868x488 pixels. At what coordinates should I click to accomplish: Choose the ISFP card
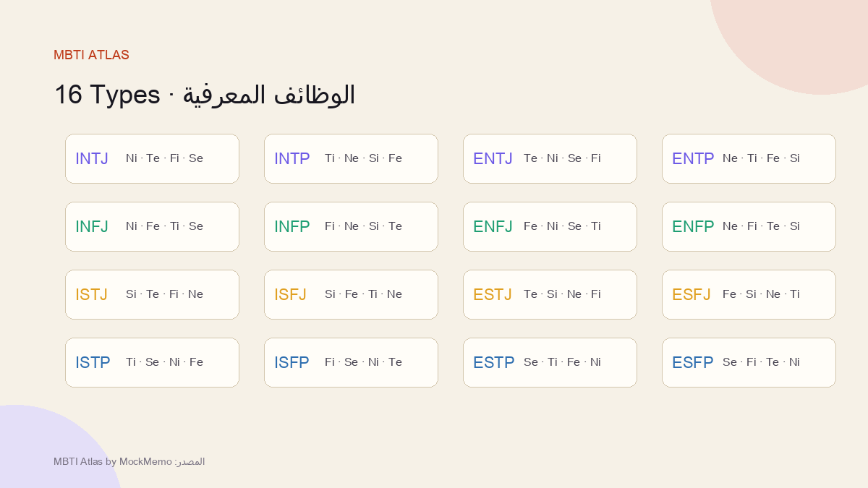tap(351, 362)
